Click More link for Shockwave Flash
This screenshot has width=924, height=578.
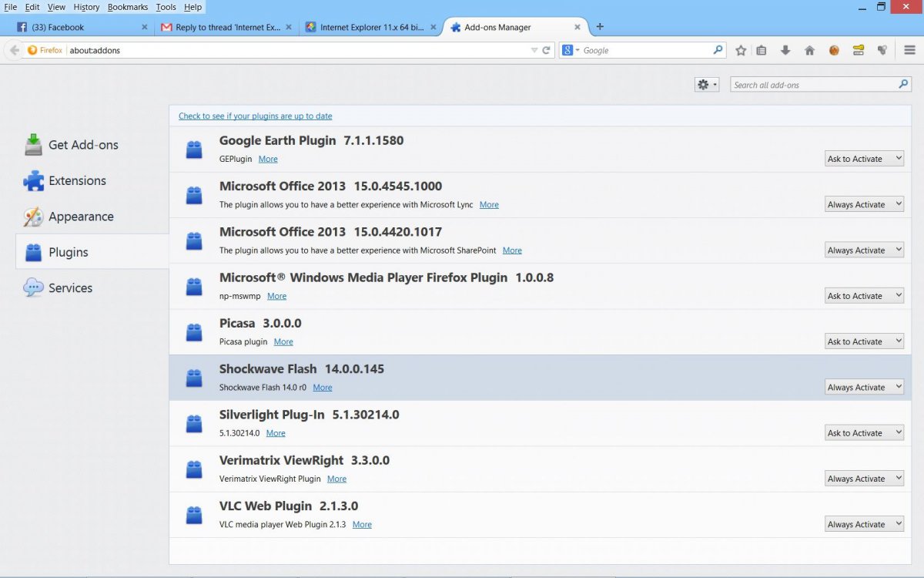[x=323, y=388]
